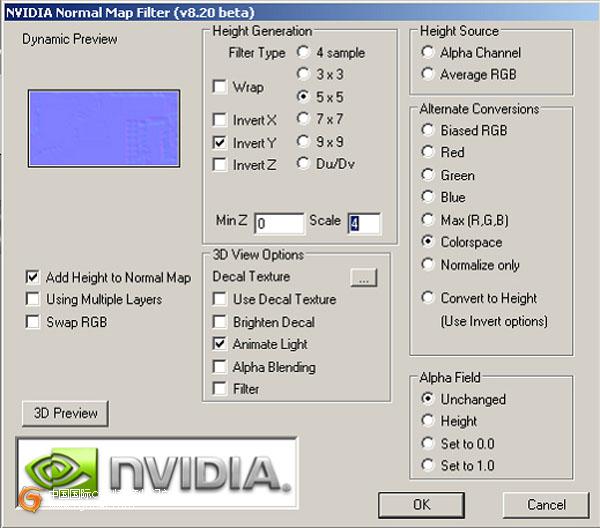This screenshot has height=528, width=600.
Task: Choose Set to 0.0 alpha option
Action: [x=427, y=443]
